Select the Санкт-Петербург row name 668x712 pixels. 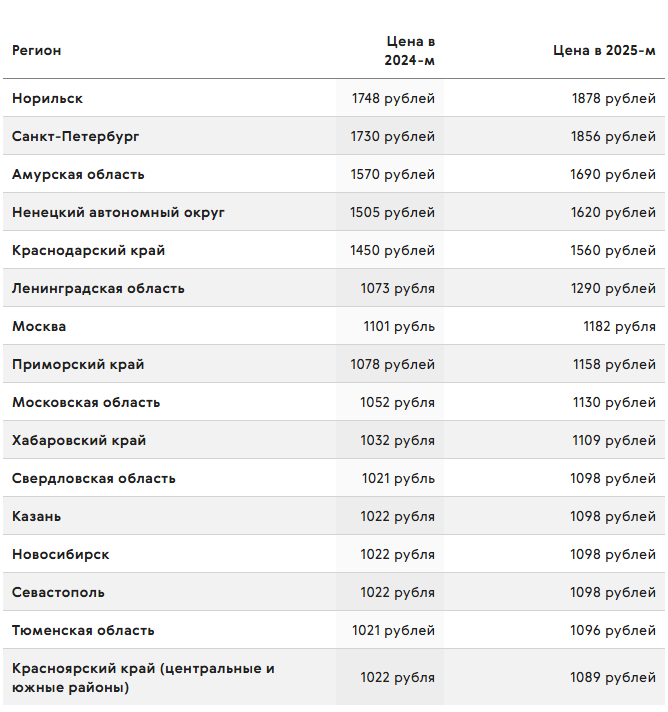pyautogui.click(x=75, y=136)
